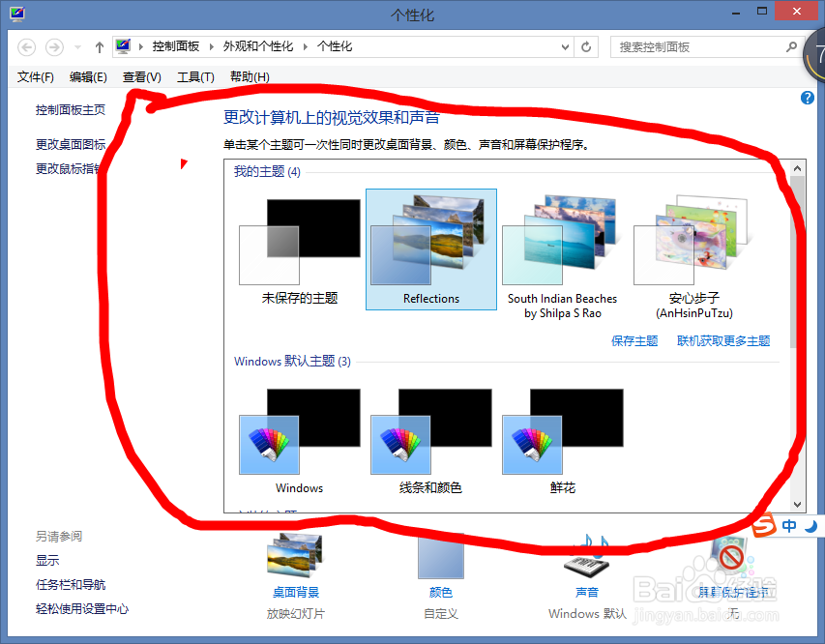Go up one folder level
825x644 pixels.
(100, 47)
